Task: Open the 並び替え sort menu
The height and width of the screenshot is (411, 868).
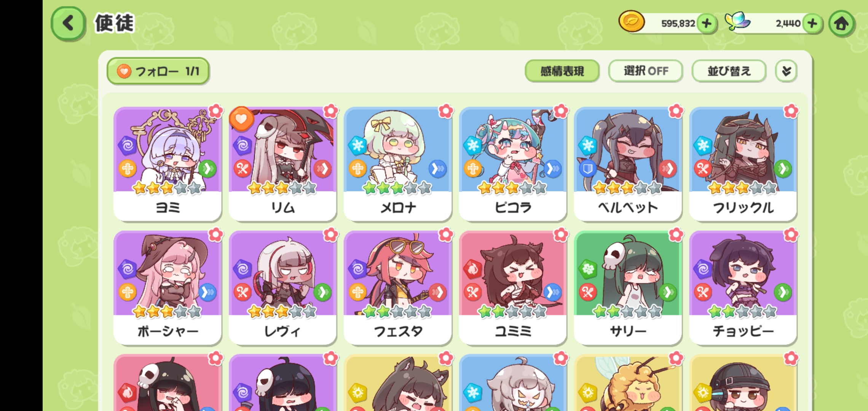Action: tap(729, 71)
